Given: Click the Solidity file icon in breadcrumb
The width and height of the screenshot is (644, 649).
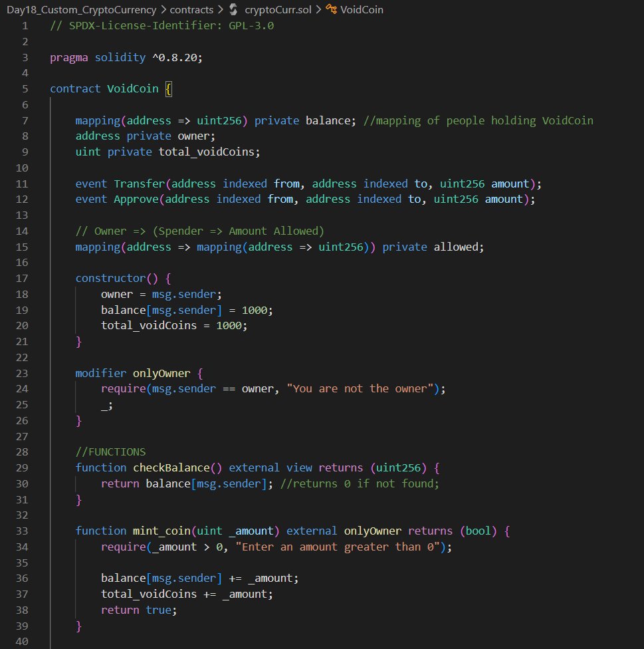Looking at the screenshot, I should click(234, 9).
